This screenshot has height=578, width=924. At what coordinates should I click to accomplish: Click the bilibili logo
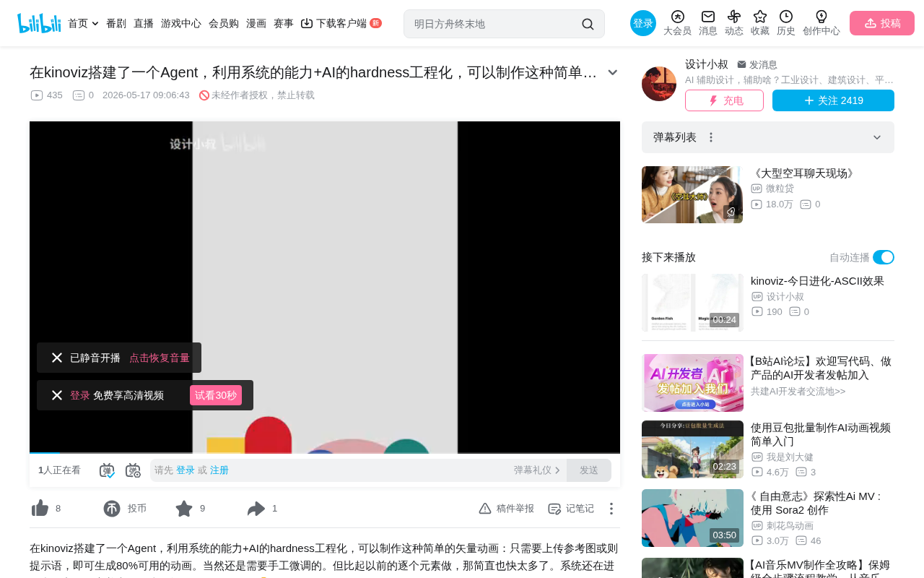click(x=39, y=23)
